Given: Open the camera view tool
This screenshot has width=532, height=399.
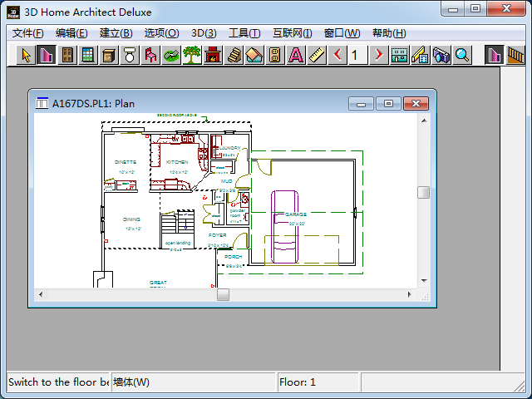Looking at the screenshot, I should pos(441,56).
